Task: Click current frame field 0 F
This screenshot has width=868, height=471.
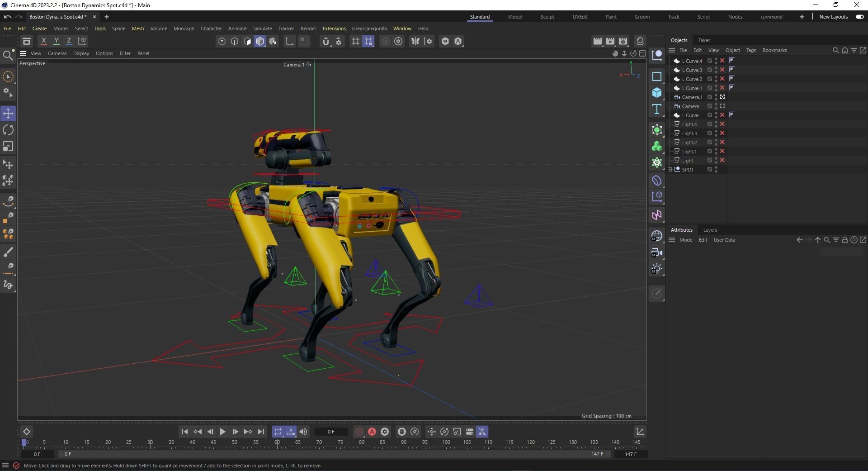Action: tap(331, 432)
